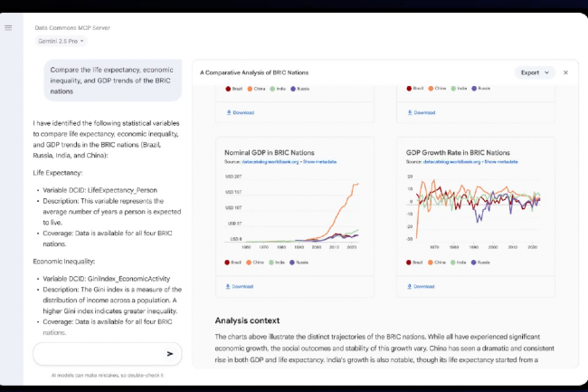Send the message with the arrow icon

169,354
